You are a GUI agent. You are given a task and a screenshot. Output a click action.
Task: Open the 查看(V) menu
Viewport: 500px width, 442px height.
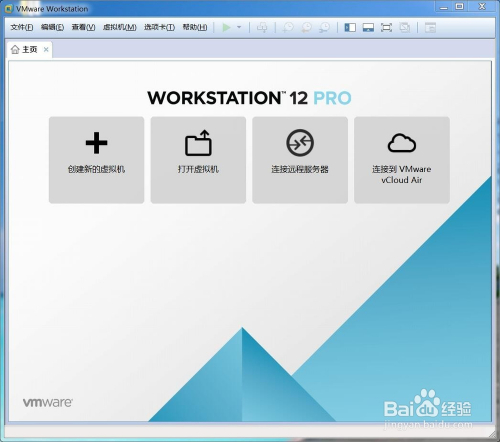tap(83, 27)
